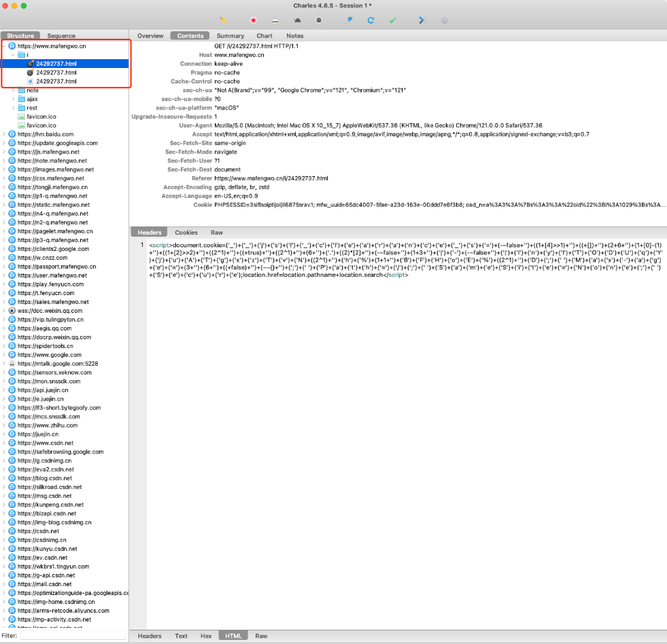Select https://sensors.xeknow.com in the tree
667x644 pixels.
tap(54, 373)
